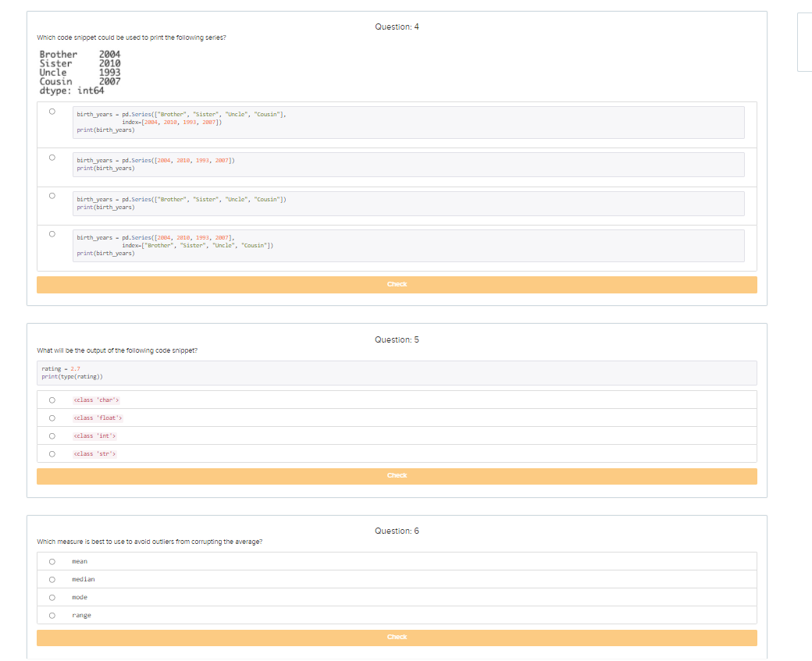Click the 'Cousin 2007' series output row
812x661 pixels.
pyautogui.click(x=80, y=82)
